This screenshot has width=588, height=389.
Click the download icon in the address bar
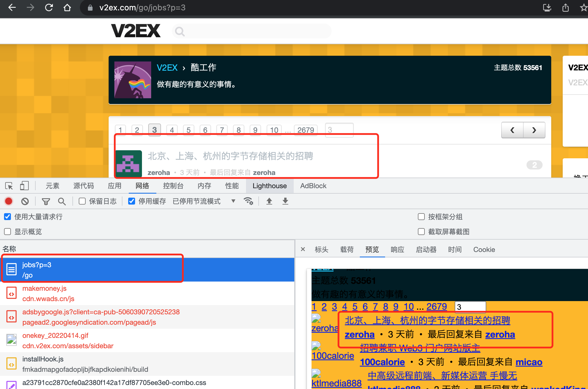[547, 7]
